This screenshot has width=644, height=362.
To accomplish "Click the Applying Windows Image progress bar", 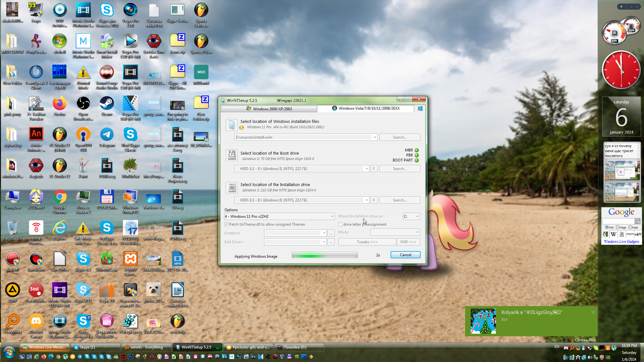I will point(325,255).
